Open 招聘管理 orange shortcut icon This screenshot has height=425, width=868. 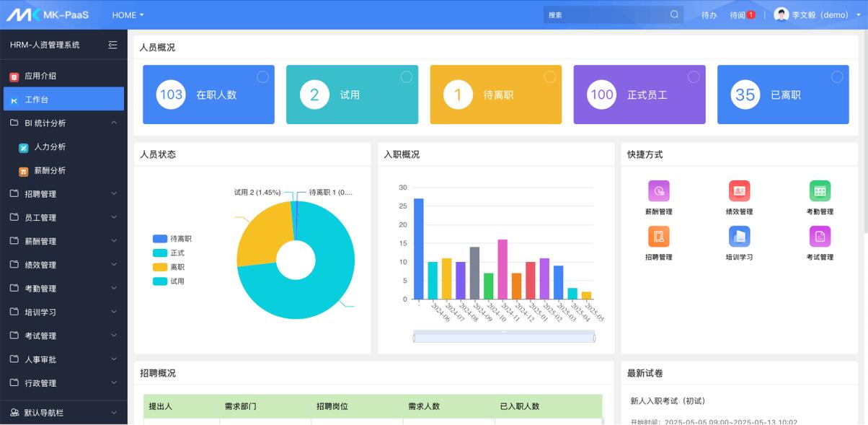pos(659,237)
